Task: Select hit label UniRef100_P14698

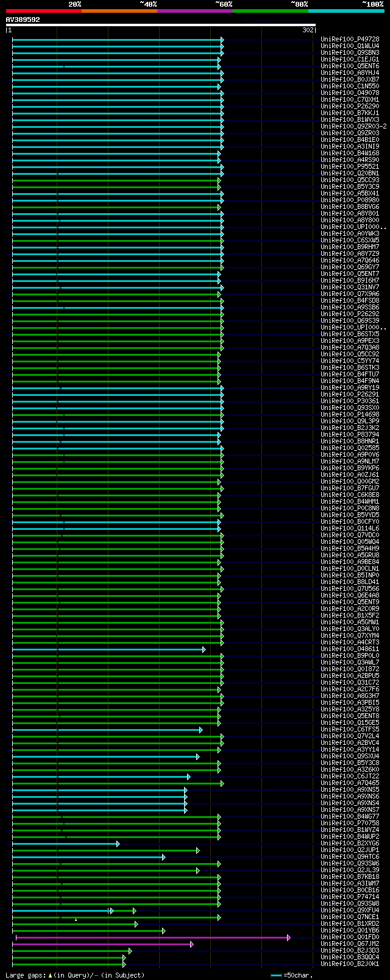Action: coord(350,414)
